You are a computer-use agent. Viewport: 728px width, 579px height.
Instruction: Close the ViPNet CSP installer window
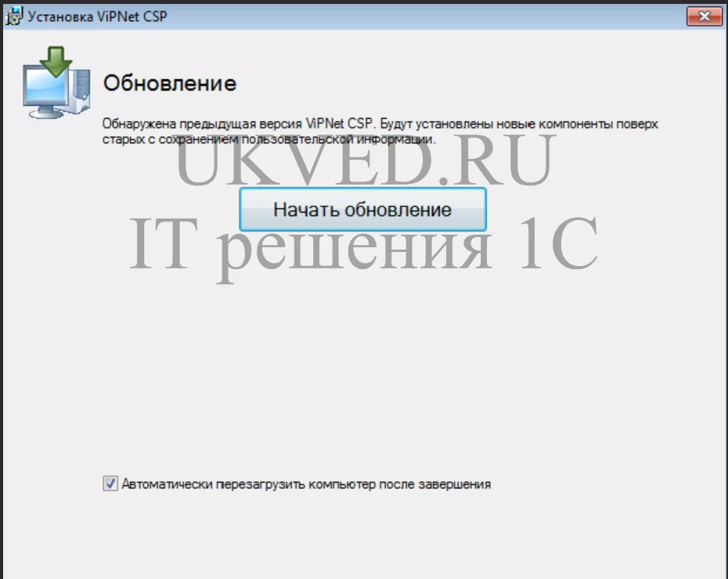pyautogui.click(x=704, y=16)
